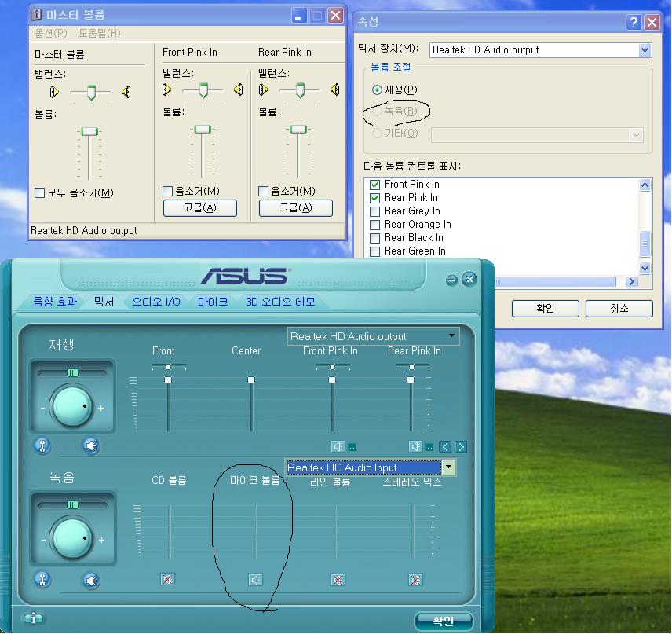Check Rear Black In in list

(x=374, y=238)
